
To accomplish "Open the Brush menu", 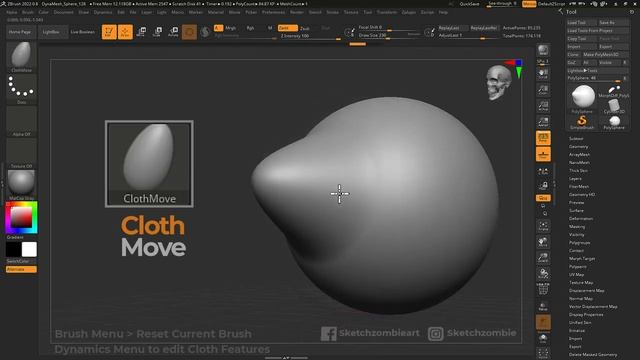I will click(28, 12).
